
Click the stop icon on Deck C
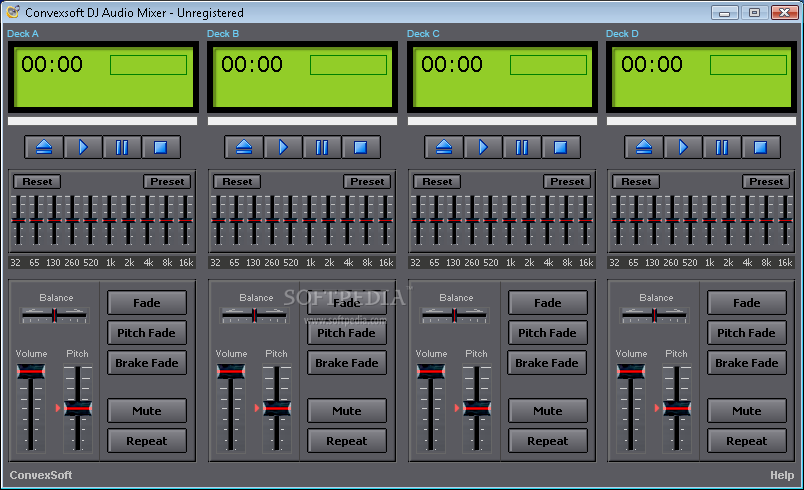pyautogui.click(x=561, y=148)
